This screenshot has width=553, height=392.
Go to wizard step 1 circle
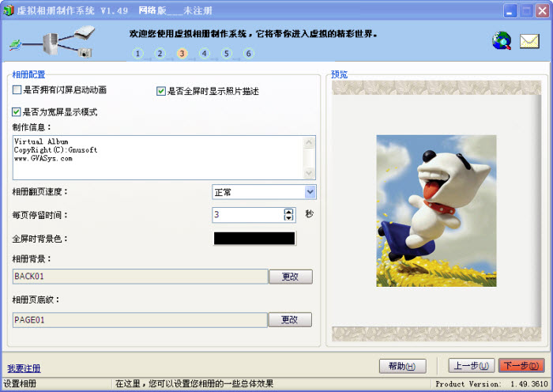coord(138,54)
